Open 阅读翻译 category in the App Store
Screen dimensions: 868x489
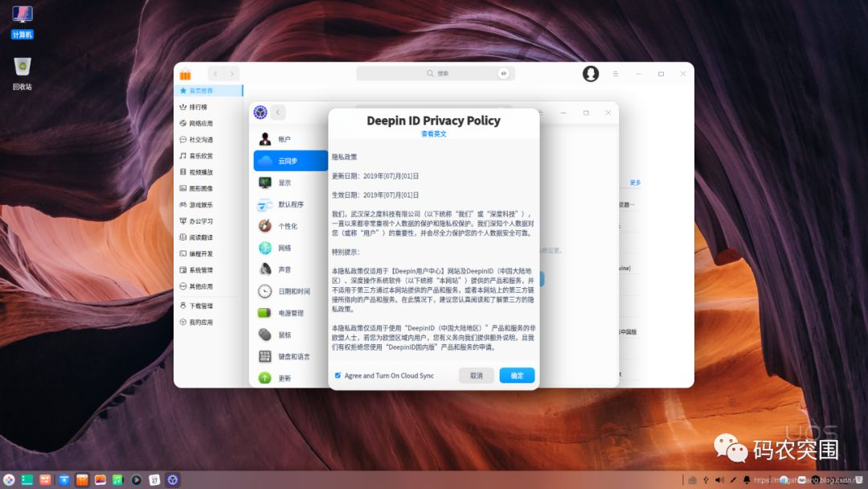209,237
